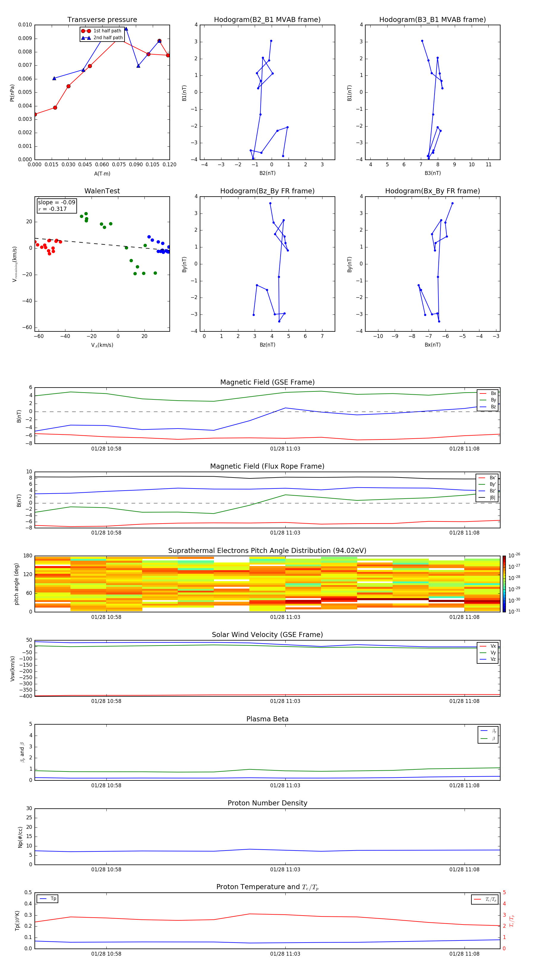Click "Bx'" legend entry in Flux Rope plot
The height and width of the screenshot is (980, 535).
(487, 478)
